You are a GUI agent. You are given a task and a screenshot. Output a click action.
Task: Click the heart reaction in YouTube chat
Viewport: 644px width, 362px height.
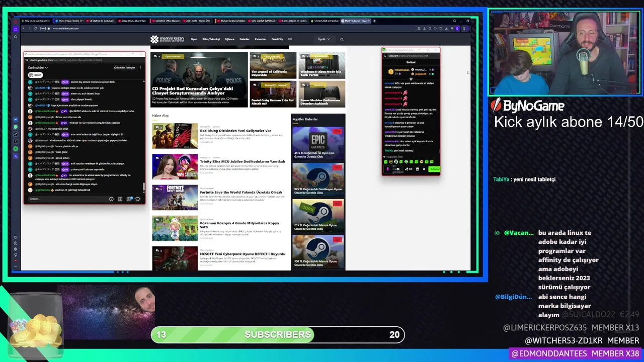coord(137,199)
